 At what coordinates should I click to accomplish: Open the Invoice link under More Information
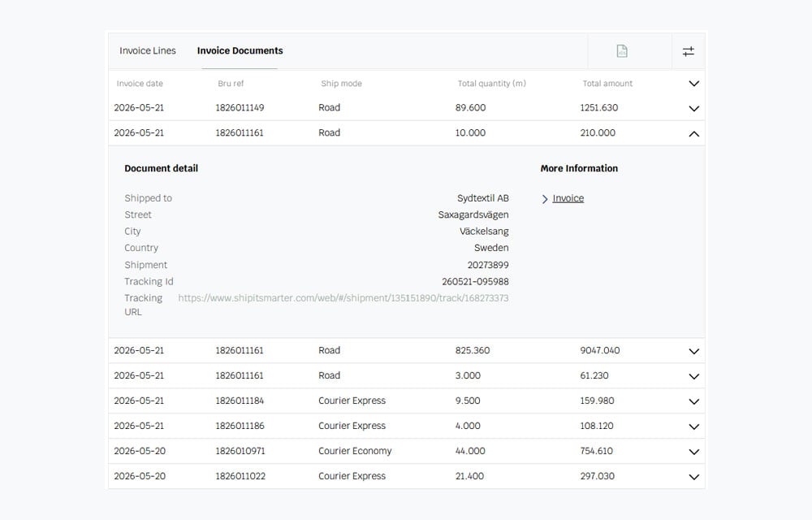[568, 198]
